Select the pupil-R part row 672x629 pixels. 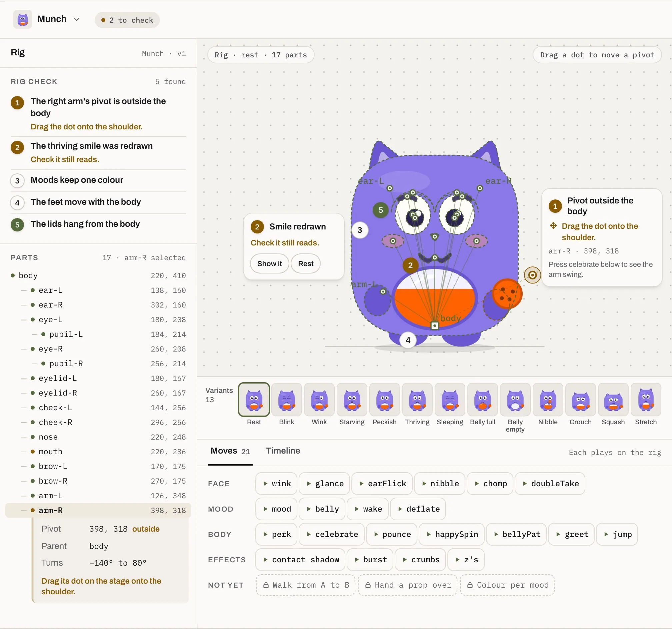coord(98,364)
